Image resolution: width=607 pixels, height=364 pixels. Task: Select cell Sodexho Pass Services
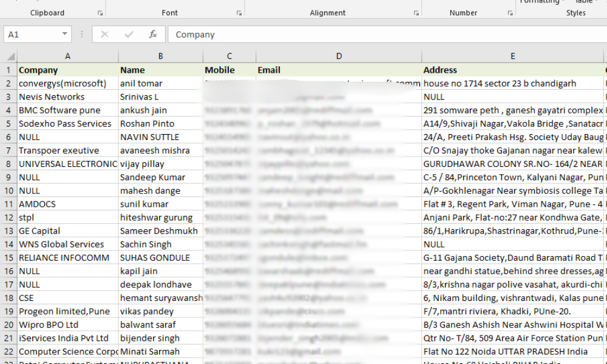[68, 124]
